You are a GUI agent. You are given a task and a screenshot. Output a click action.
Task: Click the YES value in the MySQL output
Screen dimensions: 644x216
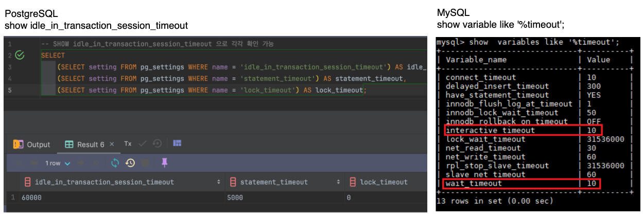(x=594, y=95)
